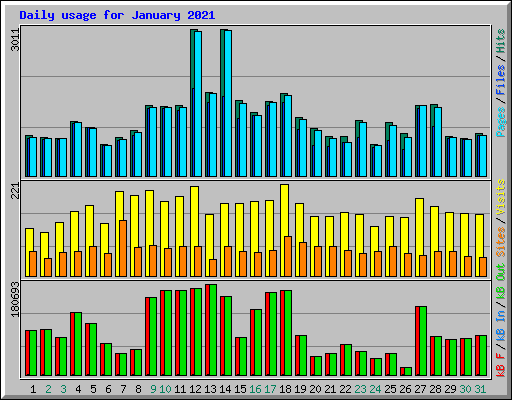Click the green kB bar for day 20

point(318,366)
